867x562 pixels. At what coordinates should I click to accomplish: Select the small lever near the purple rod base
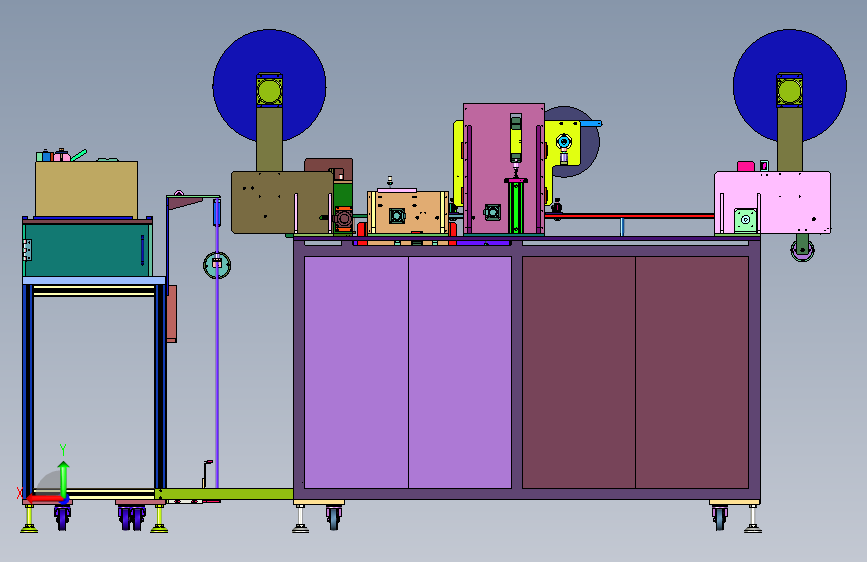click(x=207, y=473)
